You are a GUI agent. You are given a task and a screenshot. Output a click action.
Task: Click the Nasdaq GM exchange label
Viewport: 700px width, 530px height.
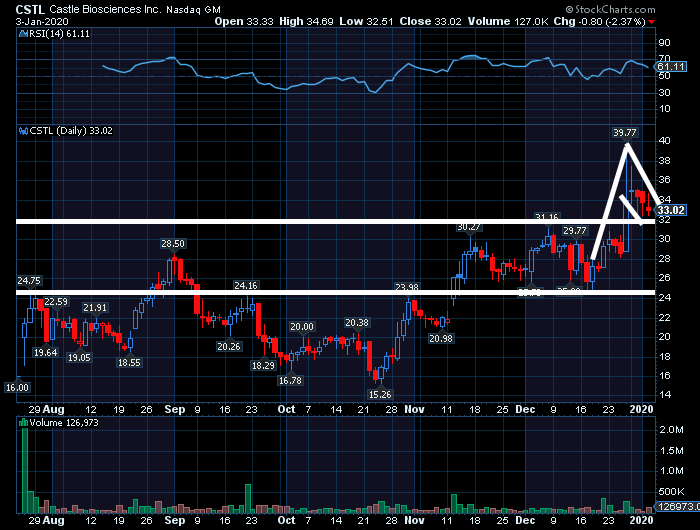point(193,10)
